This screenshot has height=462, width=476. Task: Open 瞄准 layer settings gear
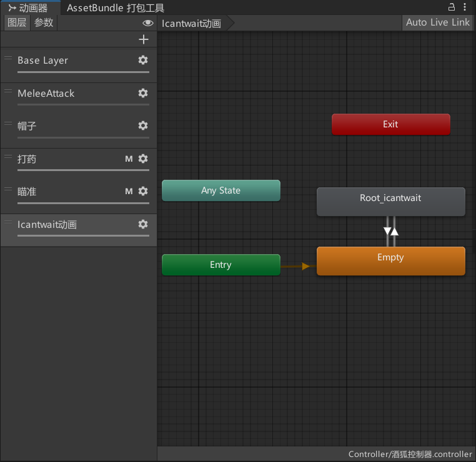coord(143,191)
